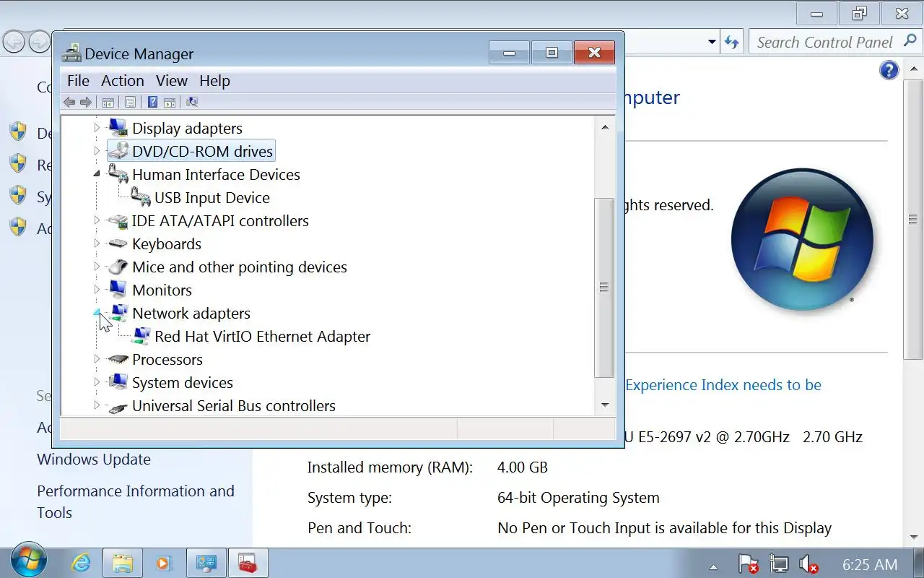This screenshot has width=924, height=578.
Task: Select USB Input Device entry
Action: (x=212, y=197)
